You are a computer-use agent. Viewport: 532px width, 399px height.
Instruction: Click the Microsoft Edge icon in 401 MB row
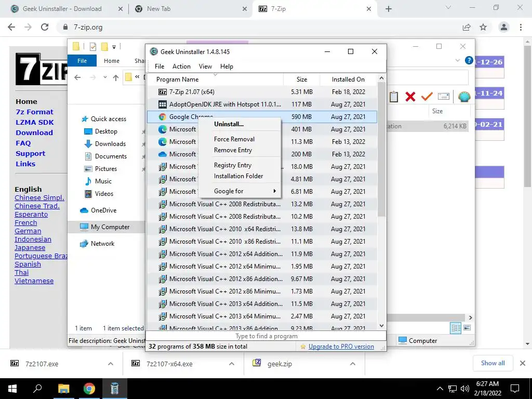163,129
